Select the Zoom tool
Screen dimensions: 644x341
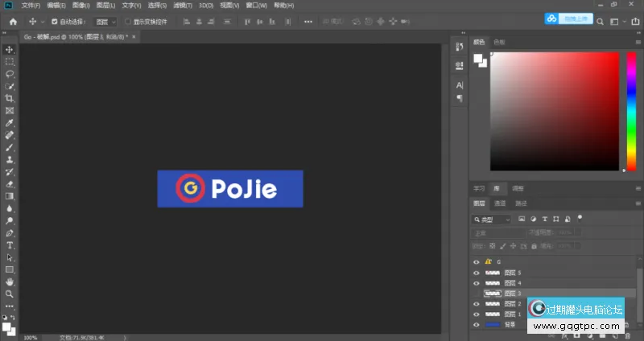[10, 294]
